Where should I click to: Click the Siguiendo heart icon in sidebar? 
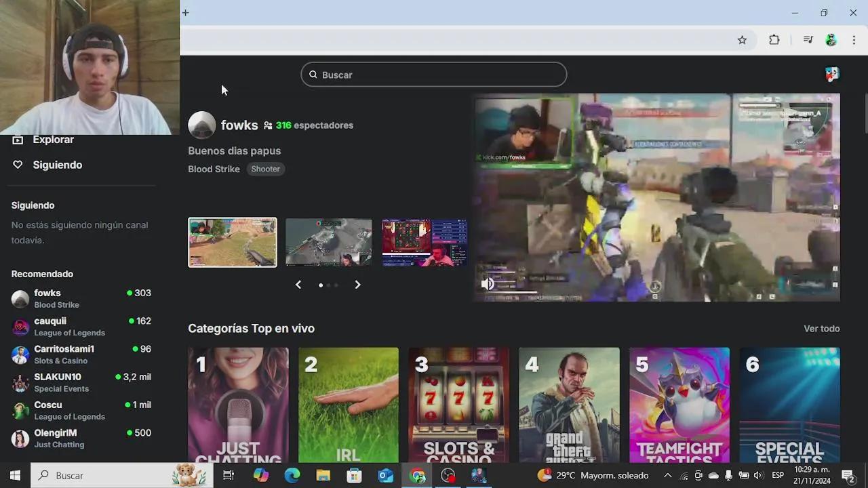(18, 165)
